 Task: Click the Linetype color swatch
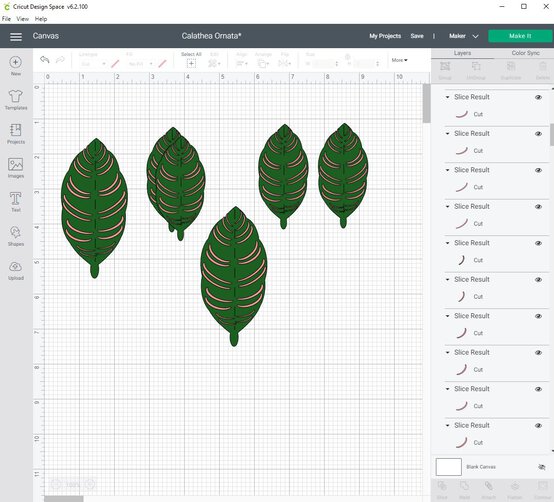tap(115, 64)
